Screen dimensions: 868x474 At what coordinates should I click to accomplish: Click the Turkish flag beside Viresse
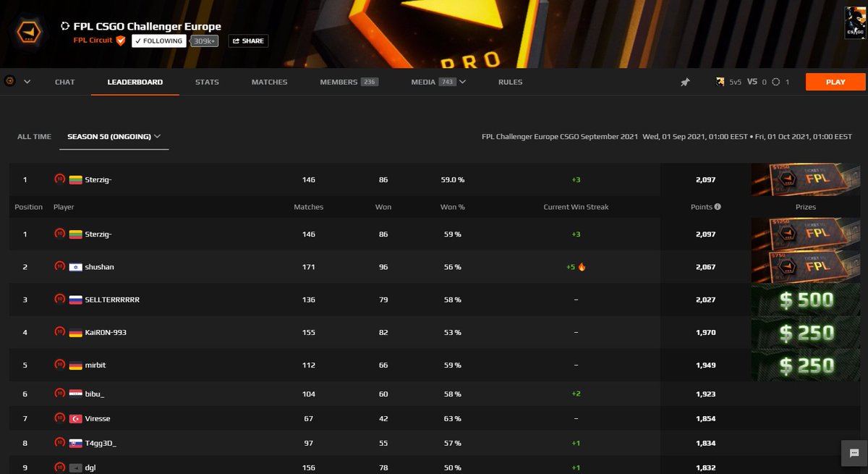click(75, 419)
